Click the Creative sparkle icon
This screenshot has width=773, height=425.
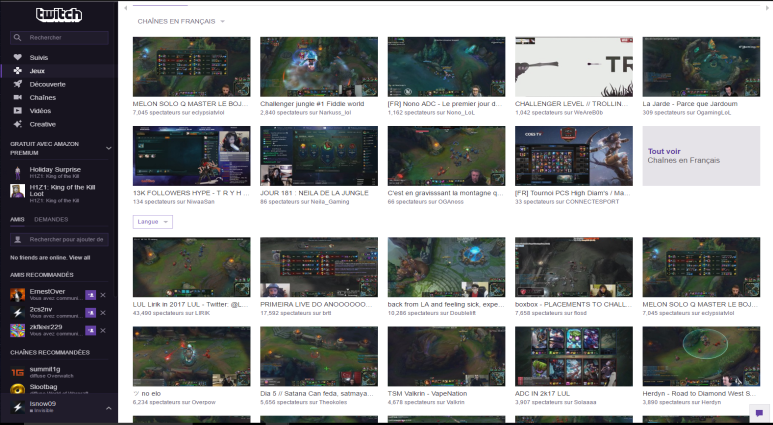(x=17, y=124)
